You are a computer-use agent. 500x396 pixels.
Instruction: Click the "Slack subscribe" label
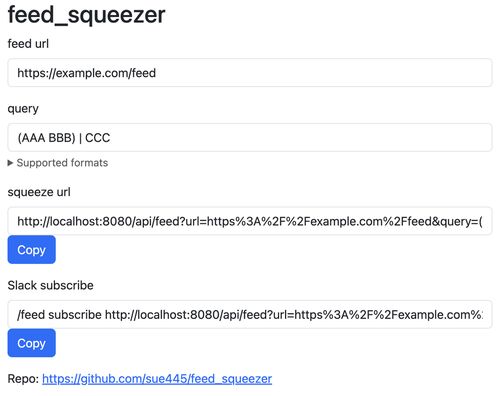pyautogui.click(x=50, y=285)
